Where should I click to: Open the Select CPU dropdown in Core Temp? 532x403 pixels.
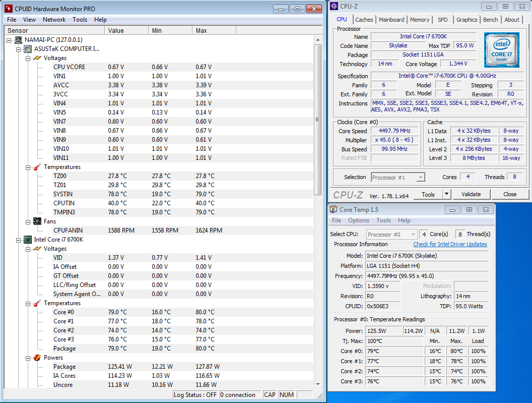413,235
